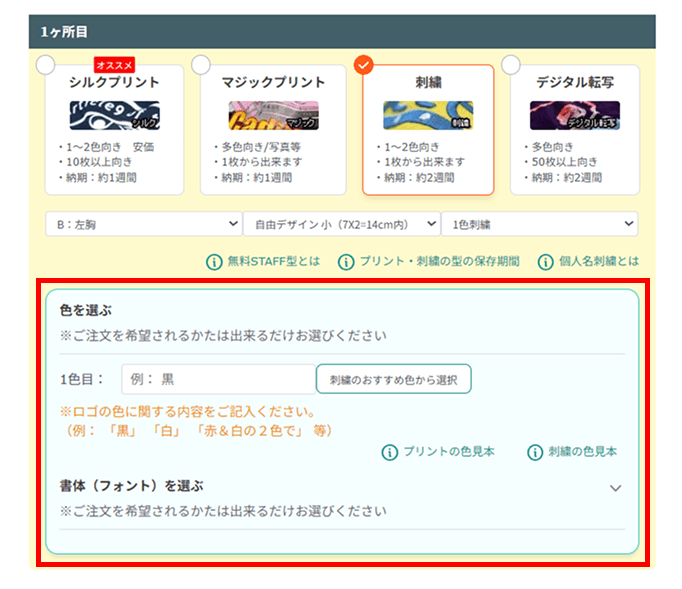Click the 1ヶ所目 section header
682x589 pixels.
tap(342, 32)
